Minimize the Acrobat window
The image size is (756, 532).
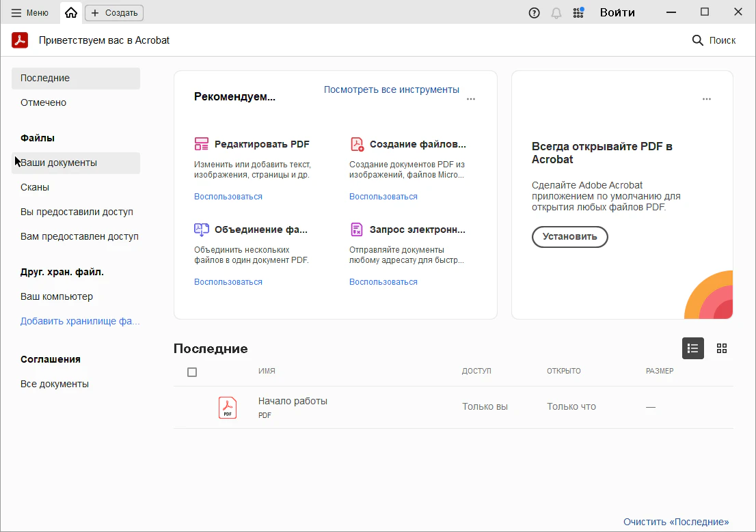671,12
